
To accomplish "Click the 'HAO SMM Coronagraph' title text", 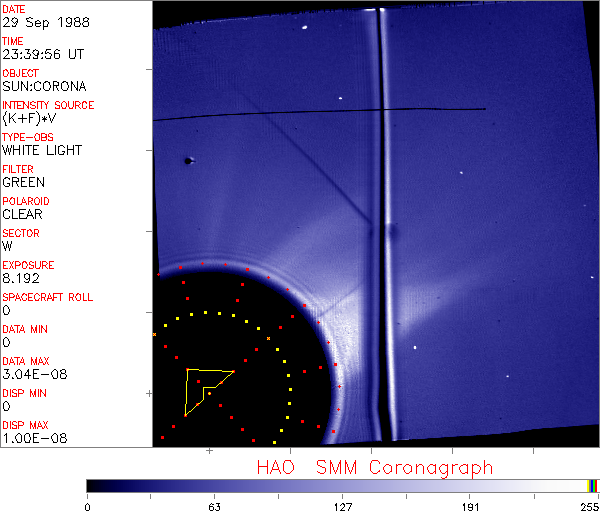I will coord(374,467).
